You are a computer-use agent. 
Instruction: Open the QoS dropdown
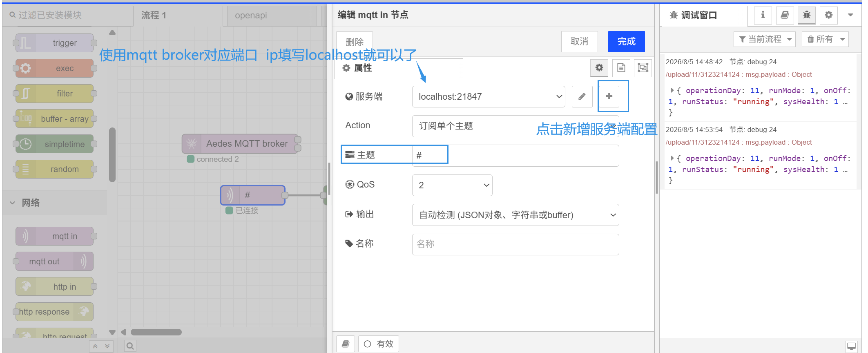click(452, 185)
